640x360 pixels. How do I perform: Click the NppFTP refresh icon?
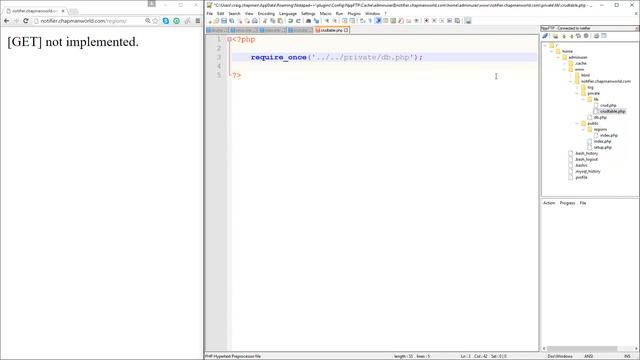coord(578,36)
